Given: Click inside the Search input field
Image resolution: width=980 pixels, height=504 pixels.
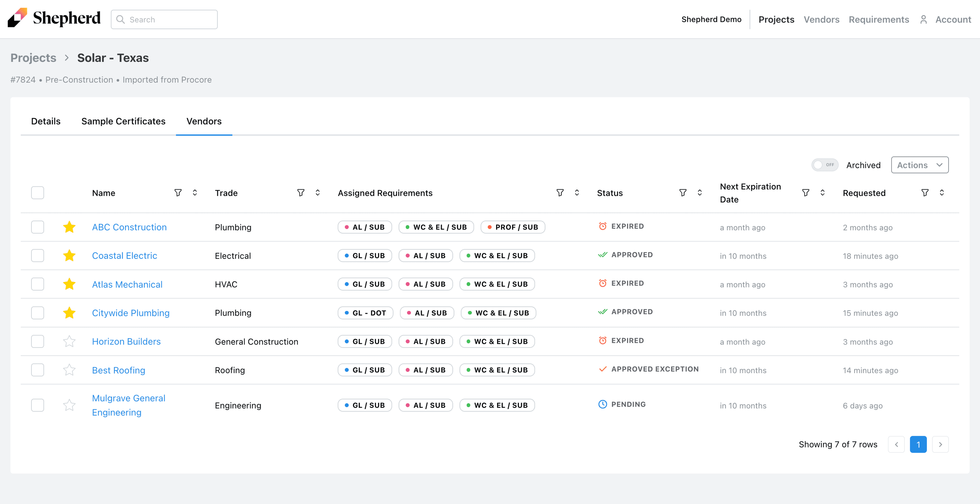Looking at the screenshot, I should click(x=164, y=19).
